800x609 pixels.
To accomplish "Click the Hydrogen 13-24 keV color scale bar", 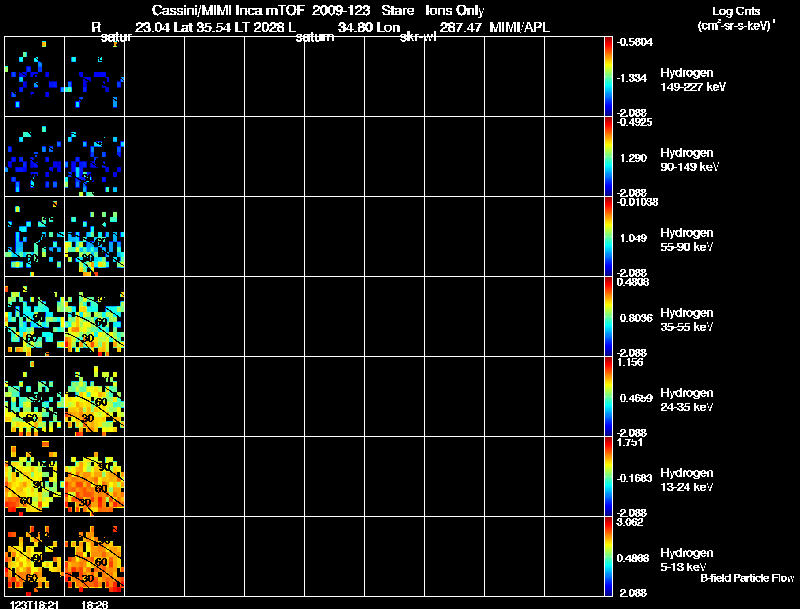I will [x=608, y=477].
